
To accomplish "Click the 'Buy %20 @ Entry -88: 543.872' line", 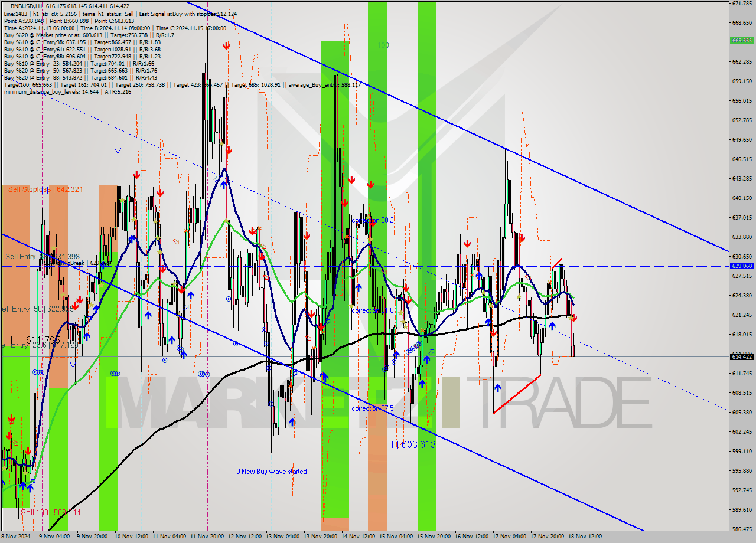I will [80, 77].
